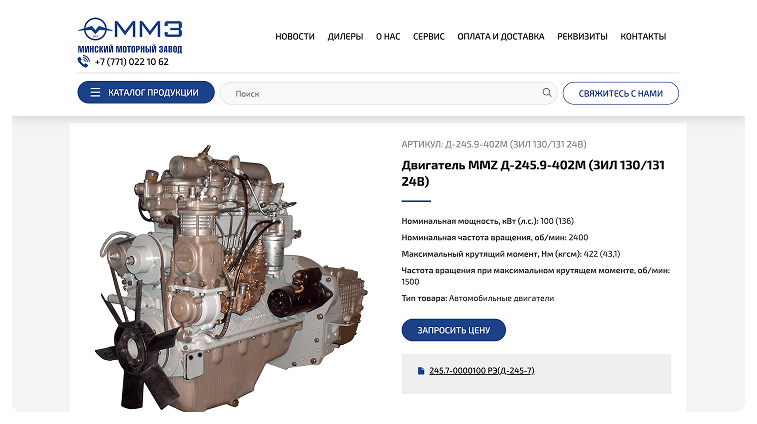Open the Каталог продукции button
Screen dimensions: 757x424
tap(146, 92)
